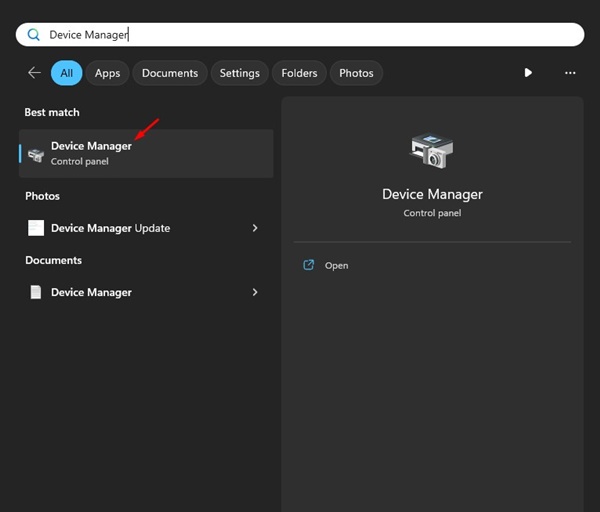The height and width of the screenshot is (512, 600).
Task: Click the large Device Manager icon in preview pane
Action: click(x=432, y=151)
